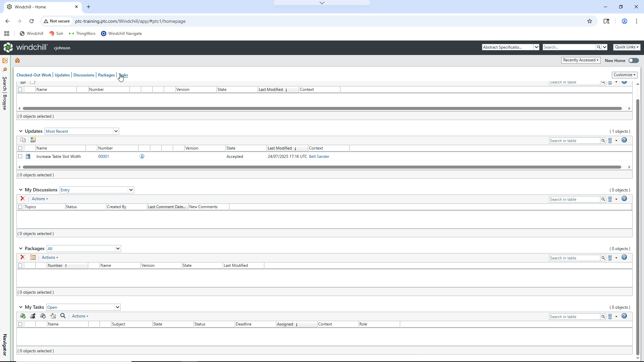This screenshot has height=362, width=644.
Task: Click the page vertical scrollbar
Action: (638, 227)
